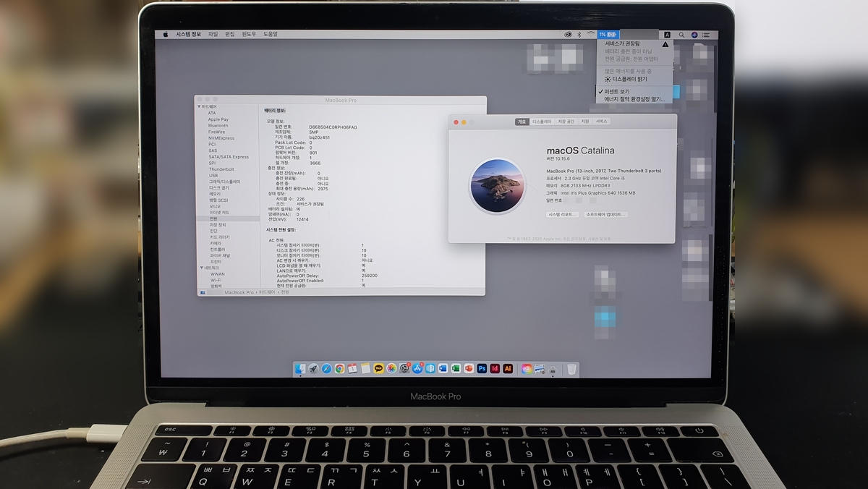This screenshot has height=489, width=868.
Task: Click the 하드웨어 breadcrumb in path bar
Action: pyautogui.click(x=267, y=292)
